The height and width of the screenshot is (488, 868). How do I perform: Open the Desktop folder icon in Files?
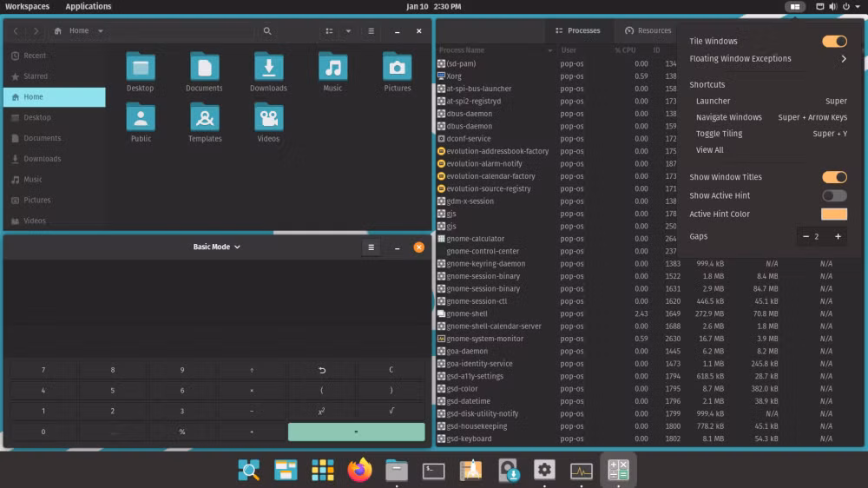[x=140, y=68]
